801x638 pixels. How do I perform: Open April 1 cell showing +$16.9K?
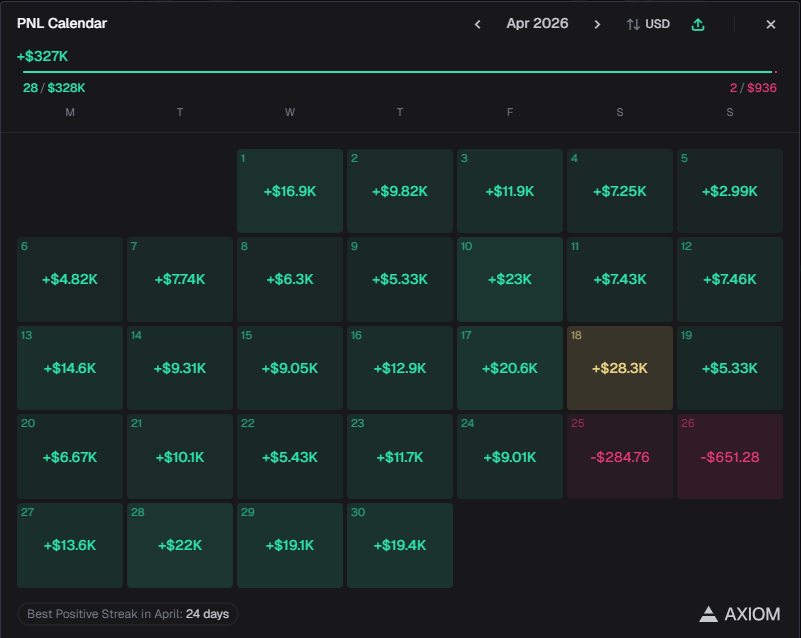pyautogui.click(x=290, y=191)
